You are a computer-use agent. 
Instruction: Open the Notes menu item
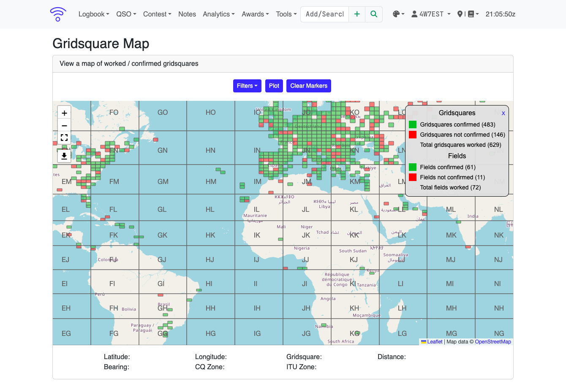click(x=187, y=14)
